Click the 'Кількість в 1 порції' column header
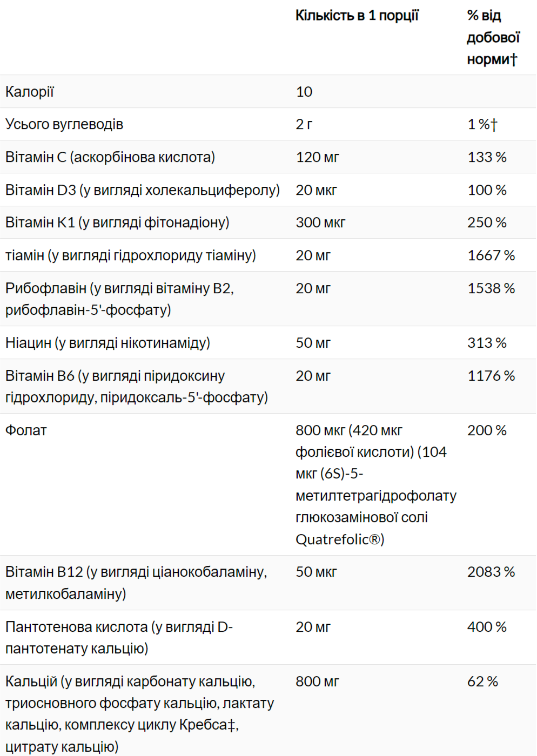Image resolution: width=537 pixels, height=756 pixels. 357,16
